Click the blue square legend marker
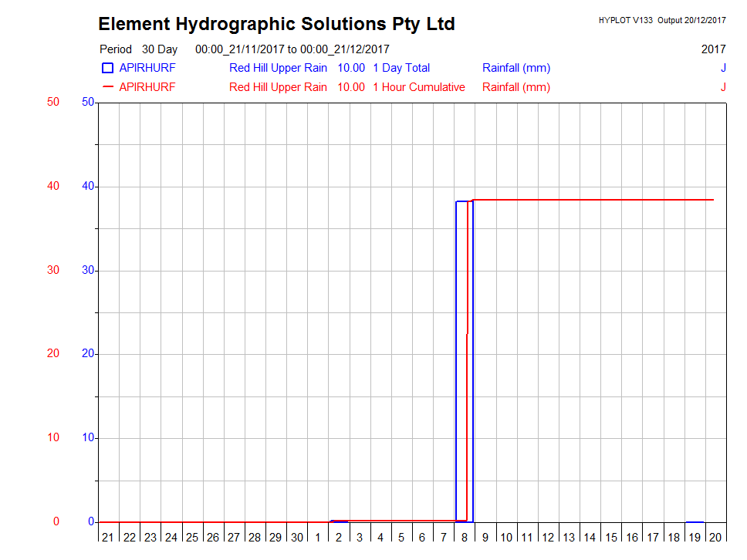Image resolution: width=747 pixels, height=560 pixels. coord(107,68)
